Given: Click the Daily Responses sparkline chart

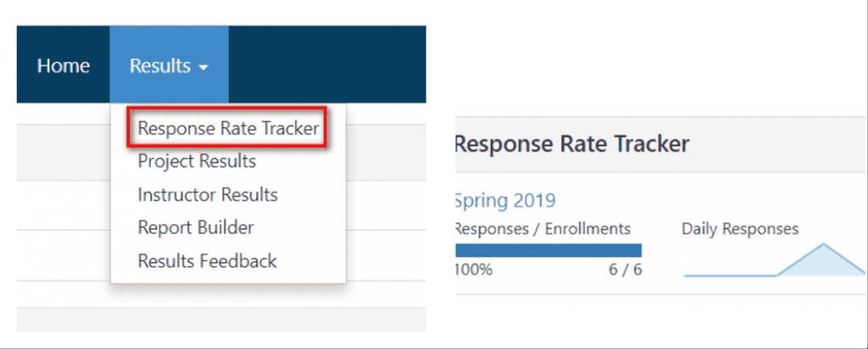Looking at the screenshot, I should (774, 263).
